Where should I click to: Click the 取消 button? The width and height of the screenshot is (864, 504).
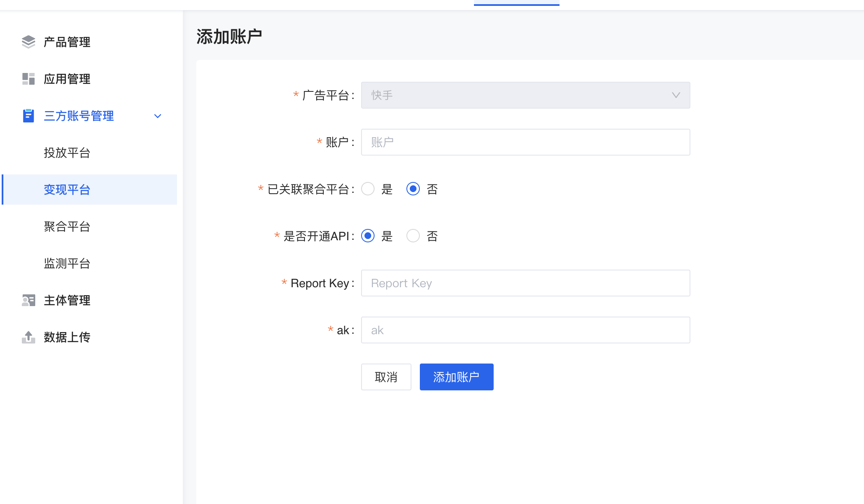click(x=386, y=377)
